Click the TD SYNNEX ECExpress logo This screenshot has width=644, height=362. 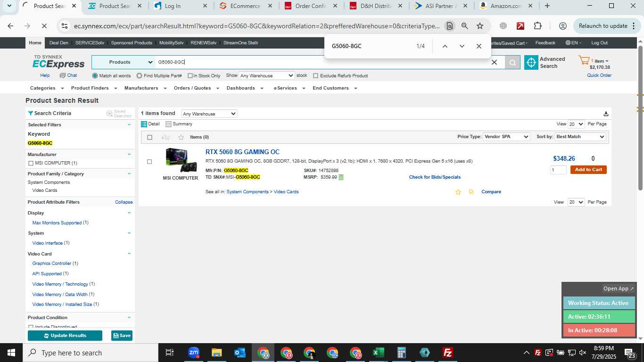point(58,62)
